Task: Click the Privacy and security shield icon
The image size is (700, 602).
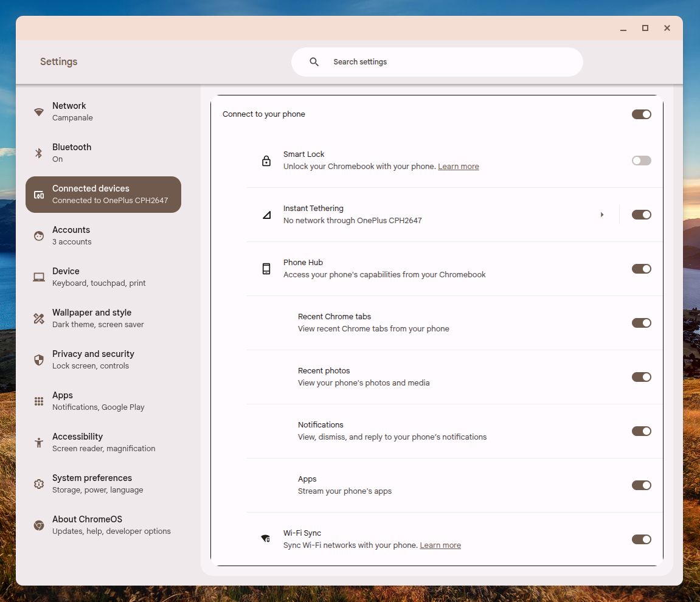Action: coord(38,359)
